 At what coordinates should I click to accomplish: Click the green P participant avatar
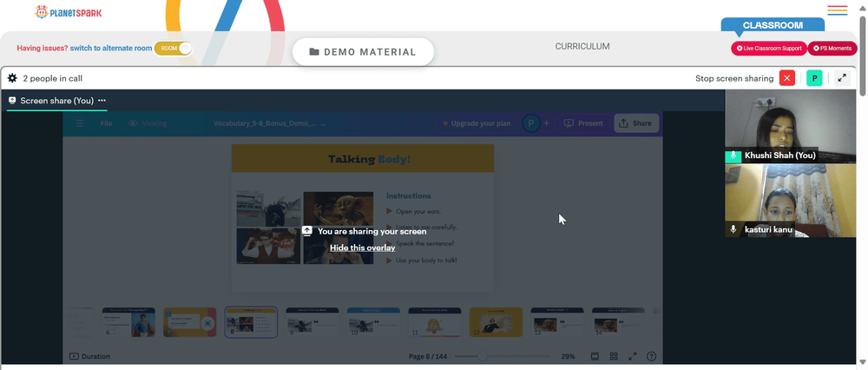click(814, 78)
